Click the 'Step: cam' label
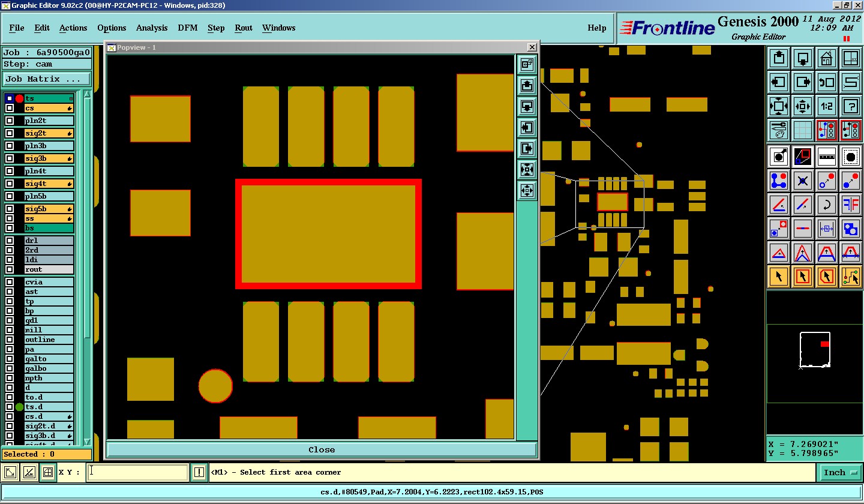Image resolution: width=864 pixels, height=504 pixels. 47,64
